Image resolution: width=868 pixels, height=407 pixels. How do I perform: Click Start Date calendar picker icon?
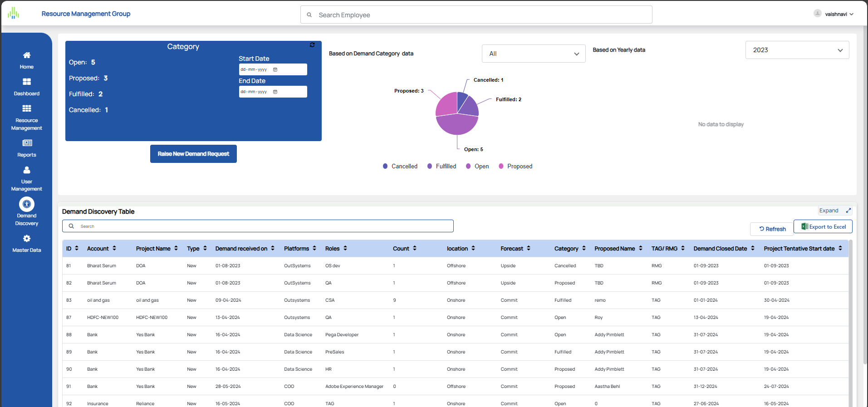coord(275,70)
